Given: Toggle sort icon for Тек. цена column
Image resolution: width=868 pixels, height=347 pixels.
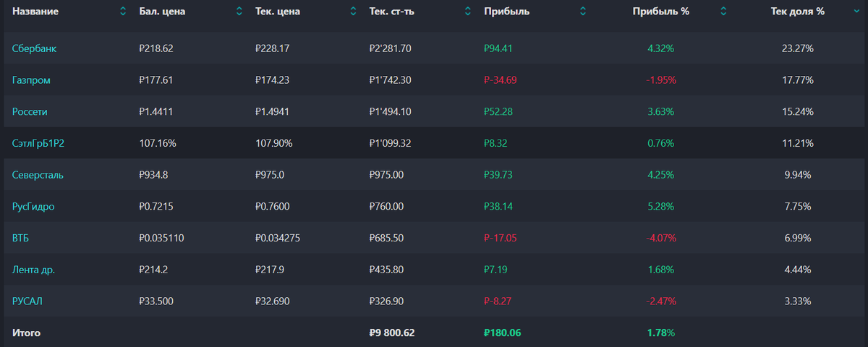Looking at the screenshot, I should tap(353, 12).
